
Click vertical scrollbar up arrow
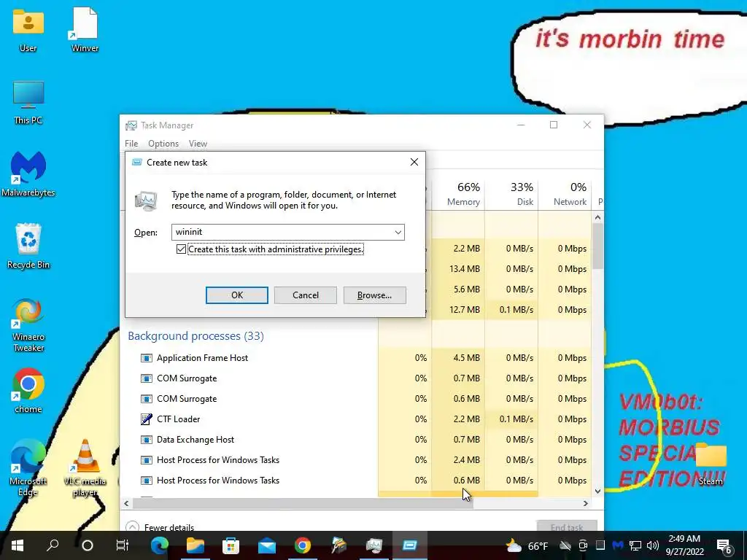598,217
